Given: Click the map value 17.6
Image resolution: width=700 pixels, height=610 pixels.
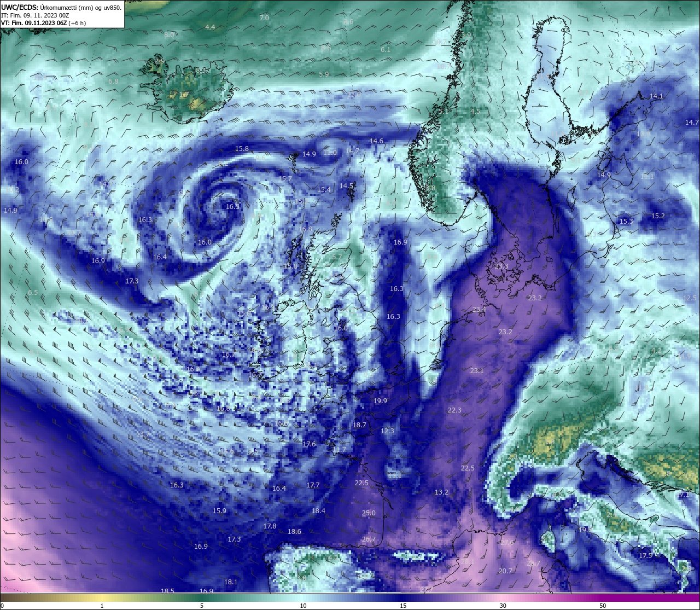Looking at the screenshot, I should coord(310,444).
